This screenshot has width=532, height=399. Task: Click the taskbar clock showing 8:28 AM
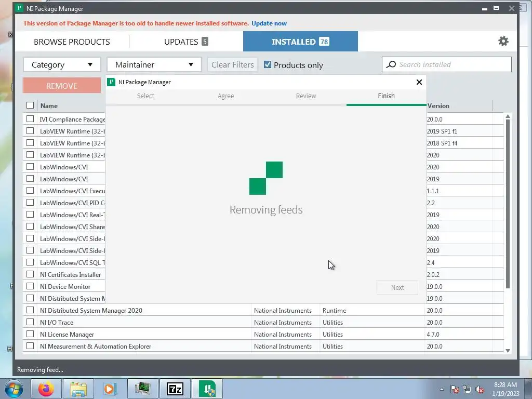(506, 389)
